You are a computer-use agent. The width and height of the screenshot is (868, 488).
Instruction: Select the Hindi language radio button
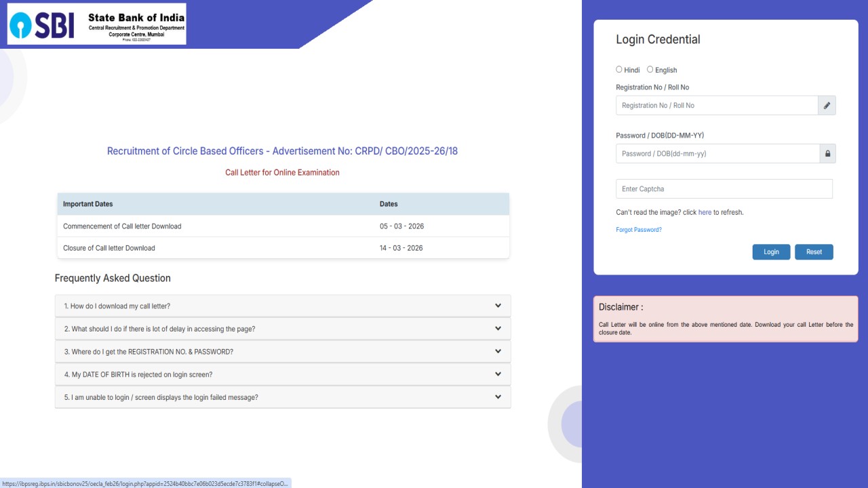pos(619,69)
